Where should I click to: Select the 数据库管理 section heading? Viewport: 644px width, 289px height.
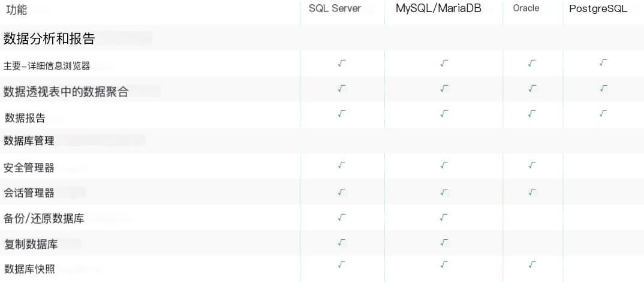pos(29,141)
